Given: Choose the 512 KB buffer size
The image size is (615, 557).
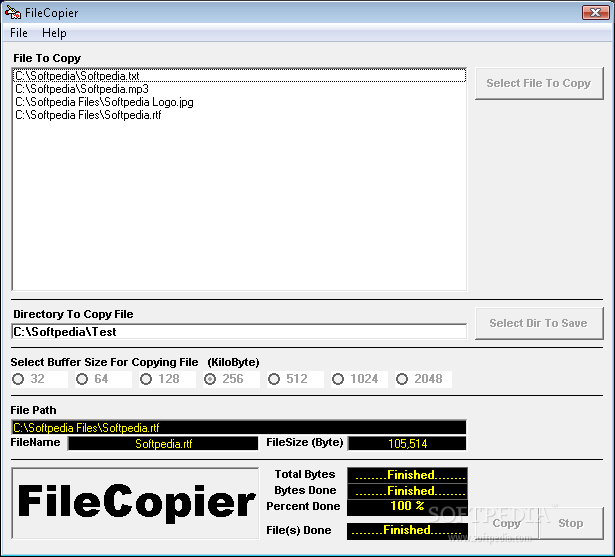Looking at the screenshot, I should click(295, 379).
